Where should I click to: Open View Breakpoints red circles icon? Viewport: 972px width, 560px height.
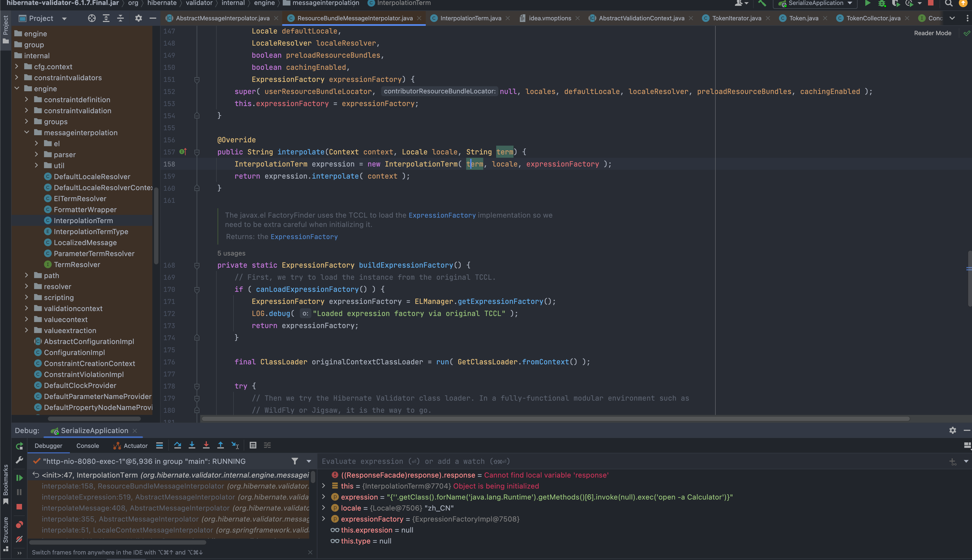(x=19, y=525)
